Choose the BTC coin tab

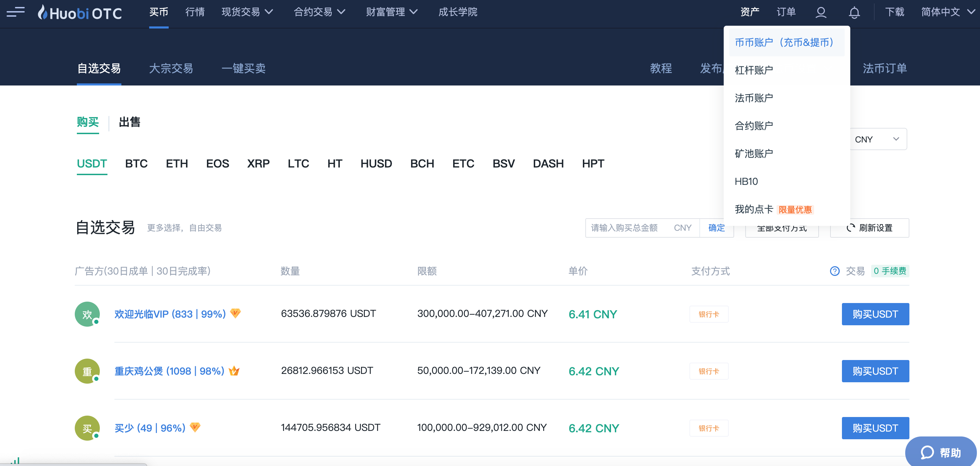[136, 164]
